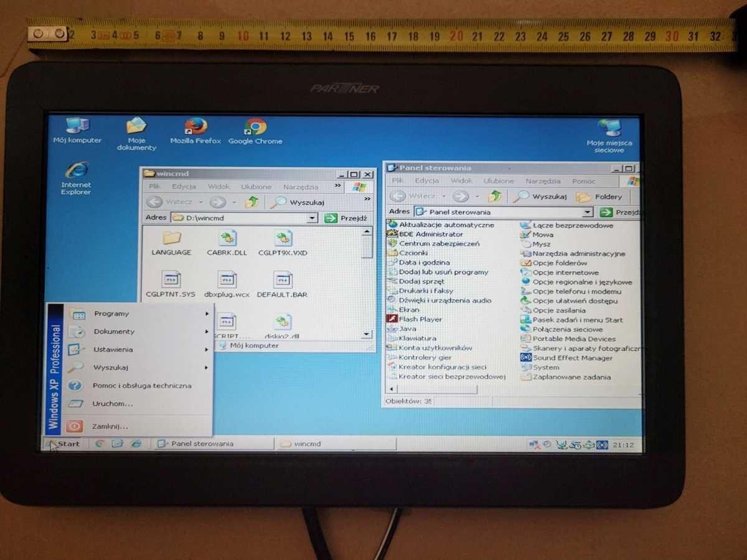The width and height of the screenshot is (747, 560).
Task: Click the Panel sterowania horizontal scrollbar
Action: [x=437, y=390]
